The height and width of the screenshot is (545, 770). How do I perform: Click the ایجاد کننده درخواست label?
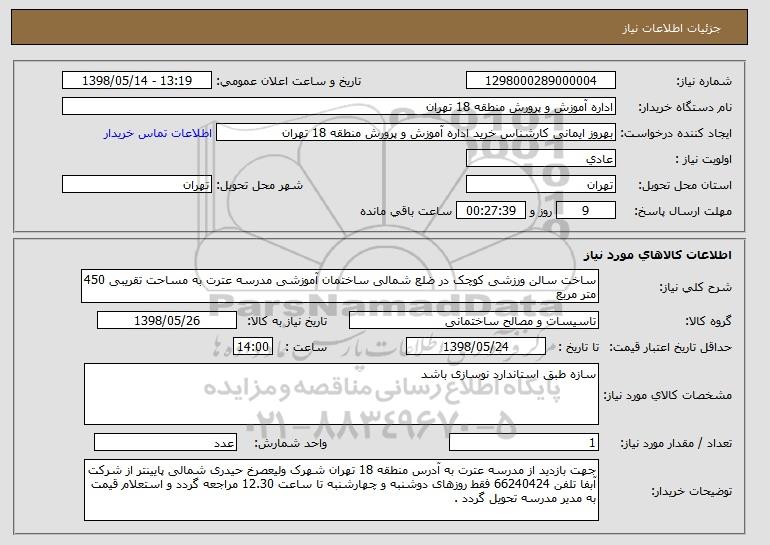tap(676, 134)
